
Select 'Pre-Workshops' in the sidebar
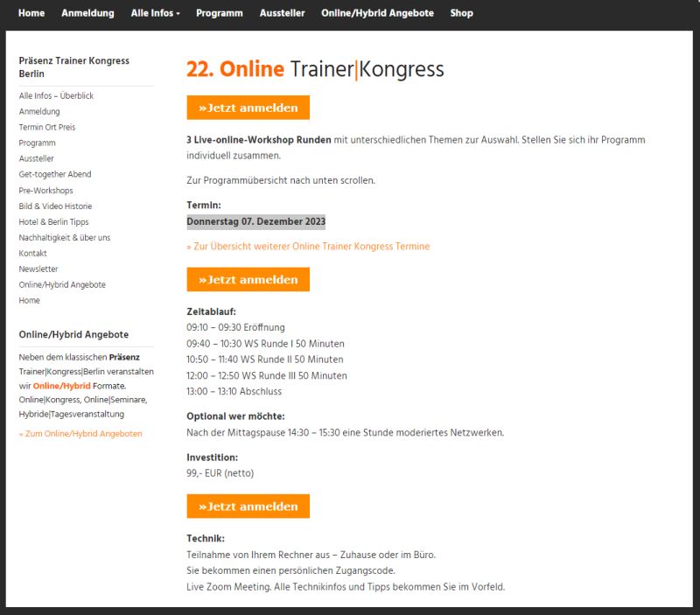pyautogui.click(x=45, y=190)
